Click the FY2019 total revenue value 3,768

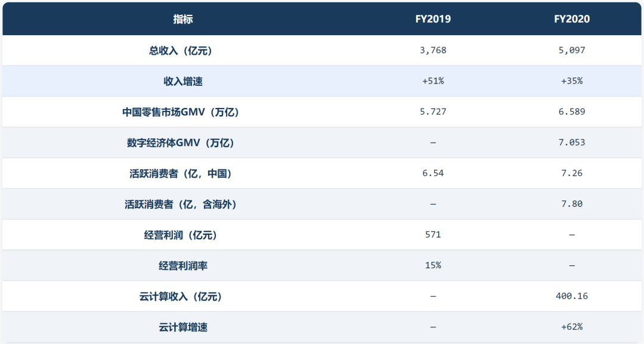coord(433,50)
